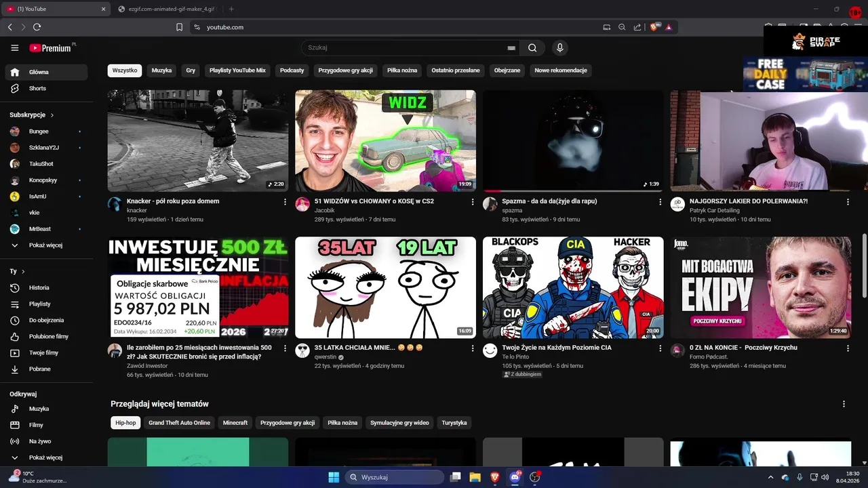
Task: Open options menu for Knacker video
Action: [285, 202]
